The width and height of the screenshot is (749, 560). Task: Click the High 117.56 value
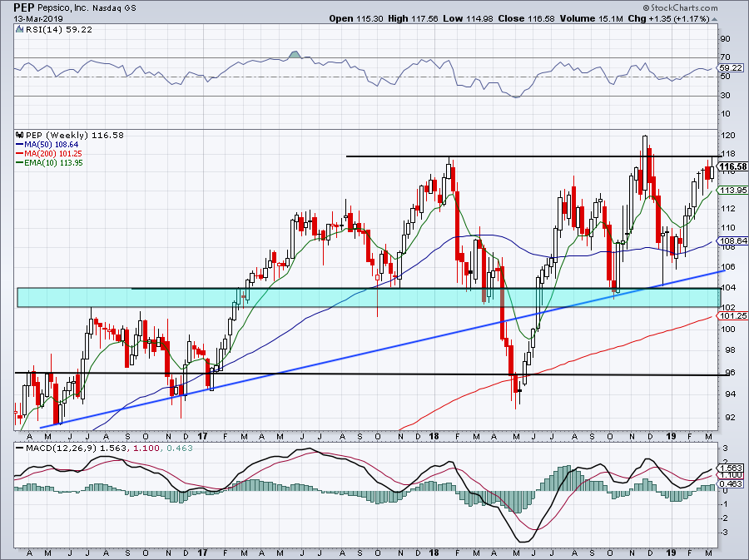(413, 18)
